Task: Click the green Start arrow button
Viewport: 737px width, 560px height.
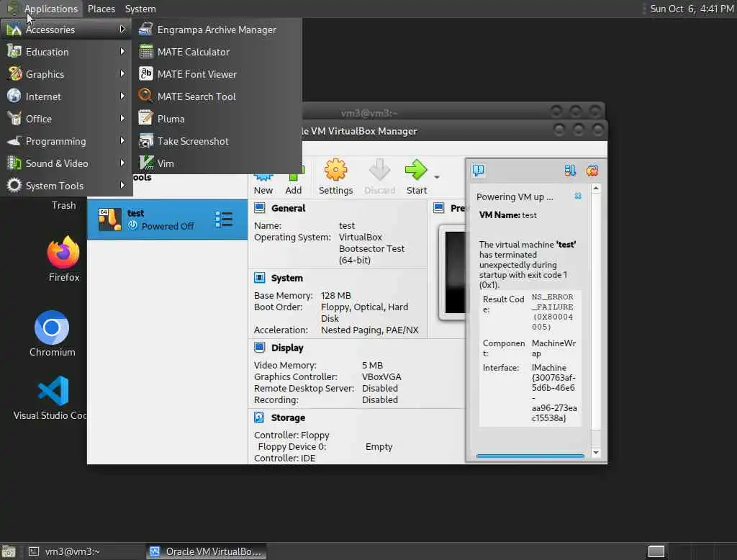Action: point(417,177)
